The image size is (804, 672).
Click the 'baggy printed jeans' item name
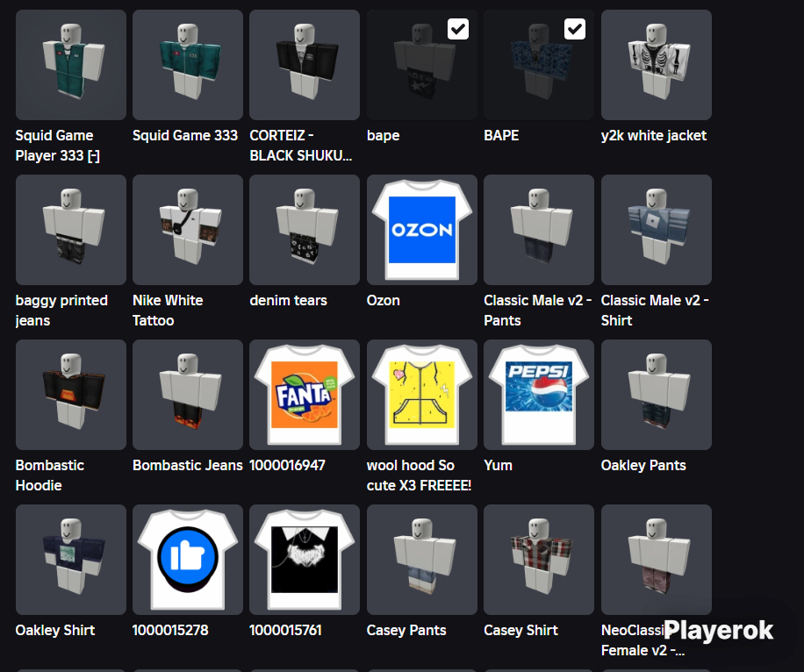(61, 311)
